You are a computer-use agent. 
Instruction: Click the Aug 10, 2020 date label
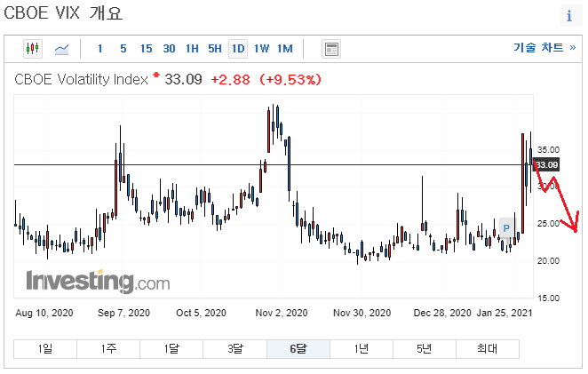pyautogui.click(x=44, y=313)
